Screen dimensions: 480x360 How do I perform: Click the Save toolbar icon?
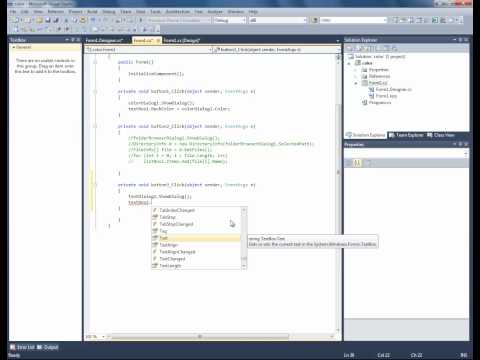[48, 20]
